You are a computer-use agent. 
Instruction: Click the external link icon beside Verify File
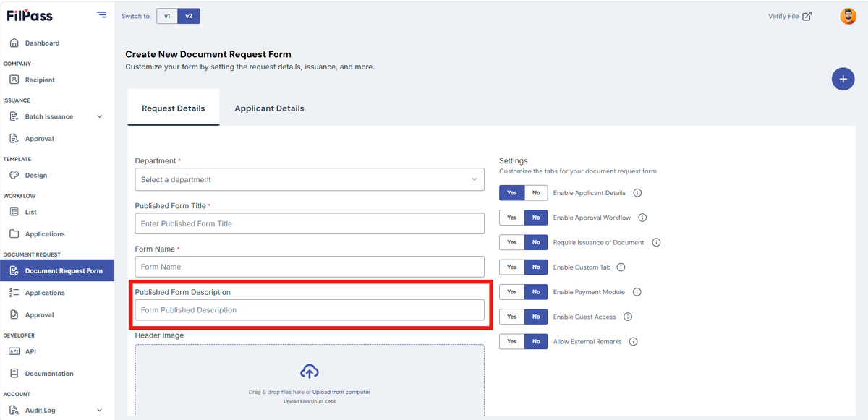point(807,16)
